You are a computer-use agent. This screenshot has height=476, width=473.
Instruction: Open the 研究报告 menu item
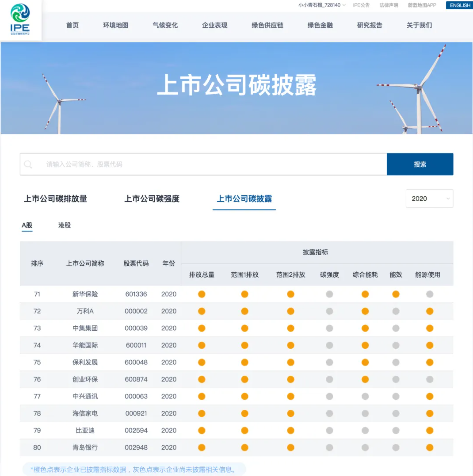pos(370,25)
